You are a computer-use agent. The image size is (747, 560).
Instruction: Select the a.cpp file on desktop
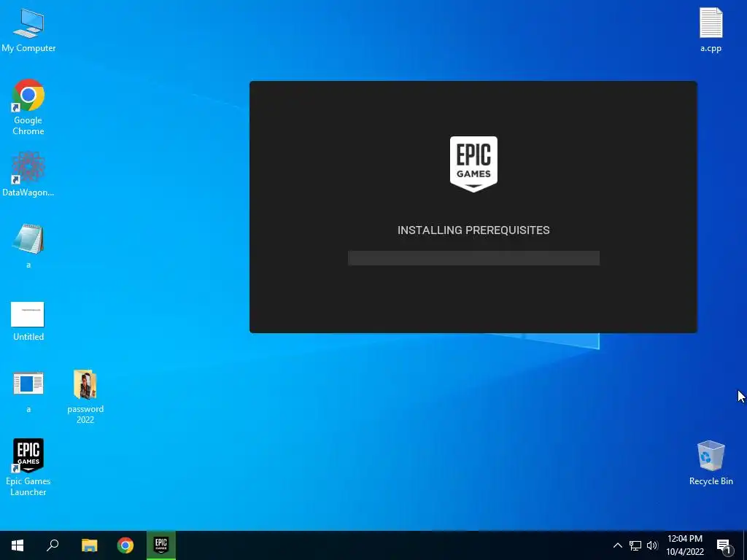pos(711,29)
